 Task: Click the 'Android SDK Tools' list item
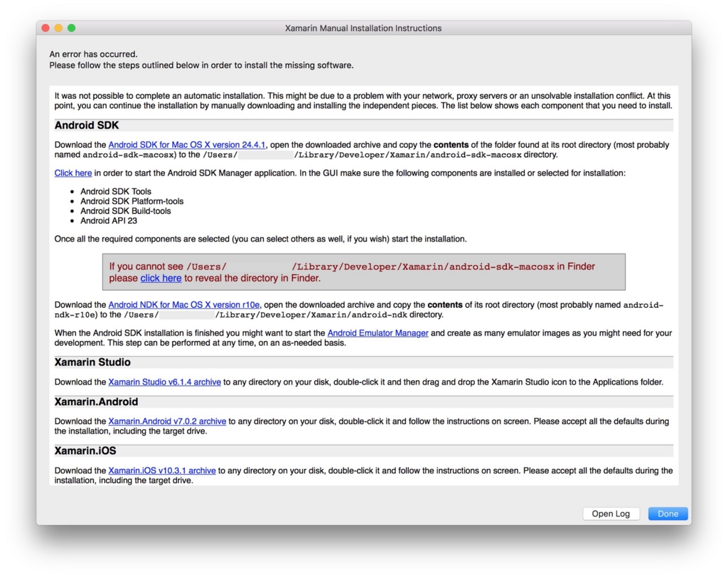[116, 191]
